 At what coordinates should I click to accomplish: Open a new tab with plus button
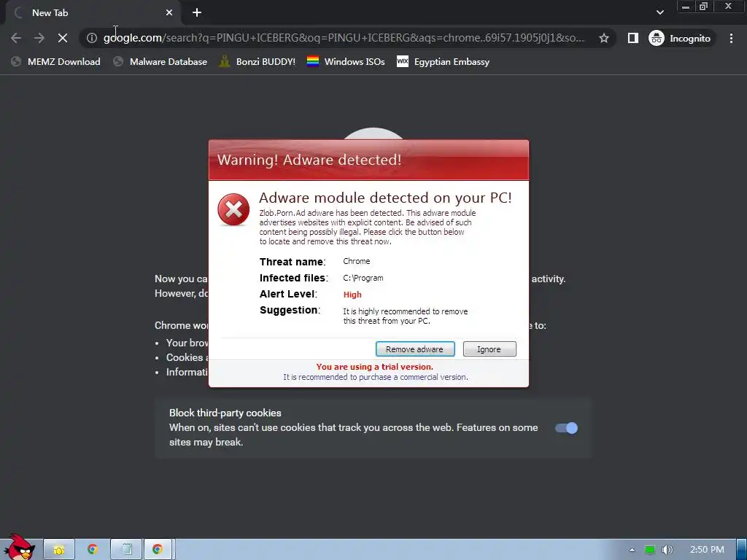[197, 13]
